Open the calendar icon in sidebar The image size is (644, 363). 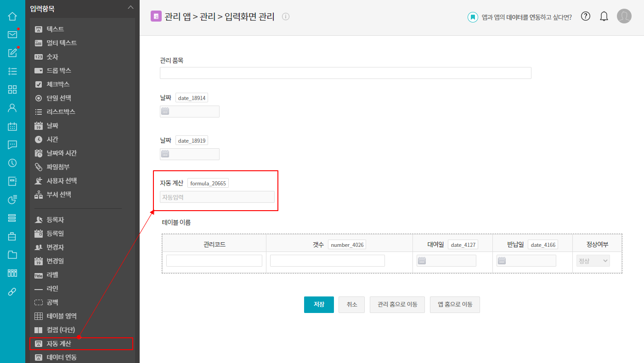click(x=12, y=127)
